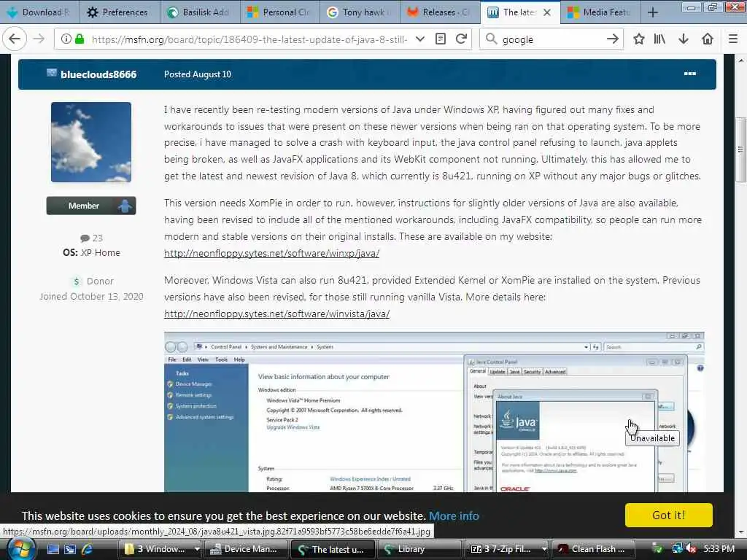Click 'Joined October 13, 2020' text
This screenshot has height=560, width=747.
tap(91, 296)
